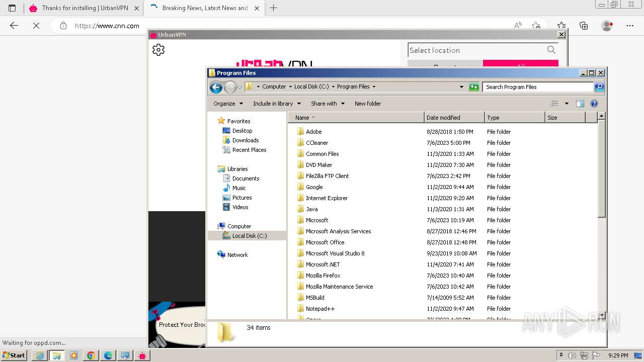The height and width of the screenshot is (362, 644).
Task: Expand Program Files breadcrumb arrow
Action: click(x=374, y=87)
